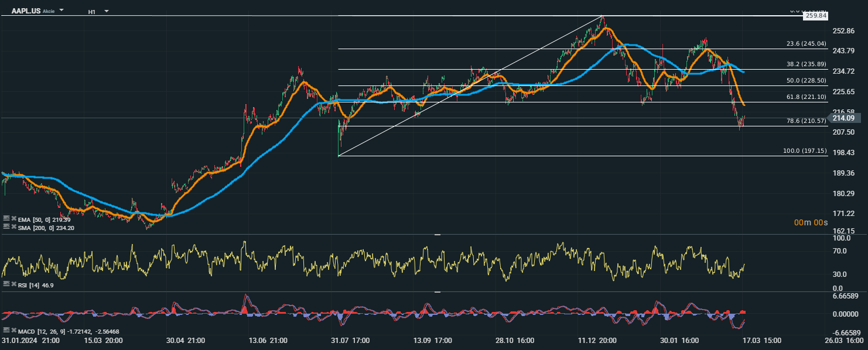
Task: Click the H1 interval label
Action: [92, 12]
